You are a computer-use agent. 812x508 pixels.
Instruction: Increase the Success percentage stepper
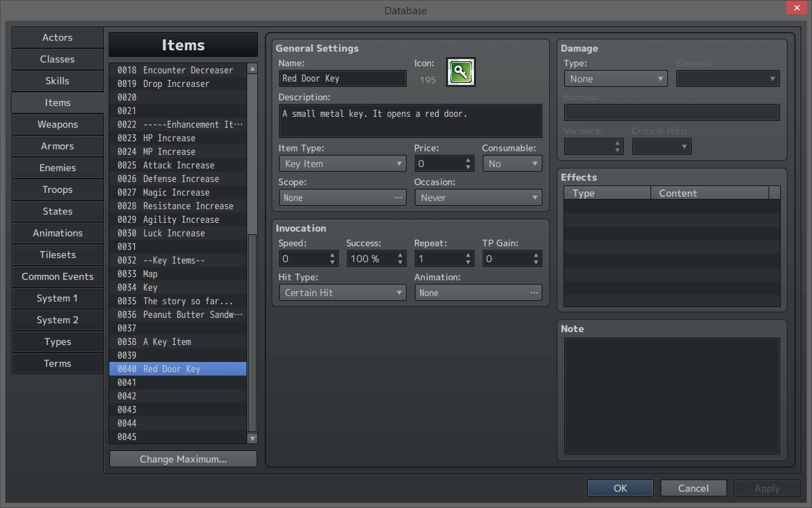pos(401,255)
